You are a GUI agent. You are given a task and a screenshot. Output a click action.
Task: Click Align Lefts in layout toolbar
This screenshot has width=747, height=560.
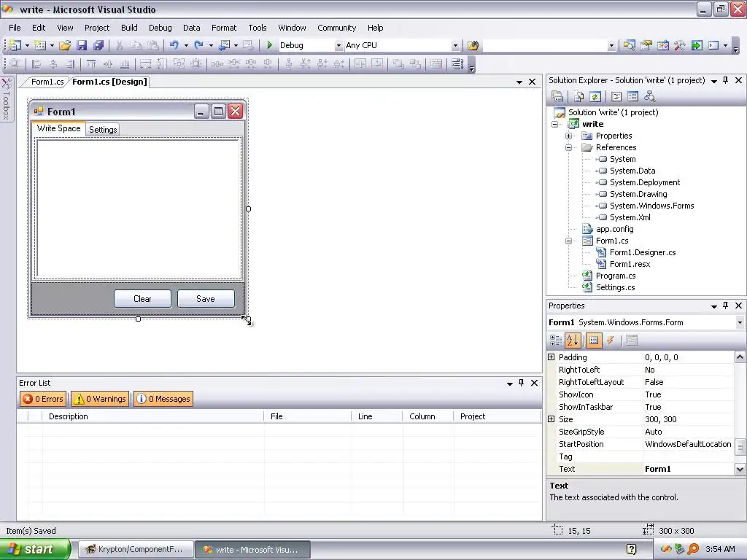pyautogui.click(x=36, y=64)
